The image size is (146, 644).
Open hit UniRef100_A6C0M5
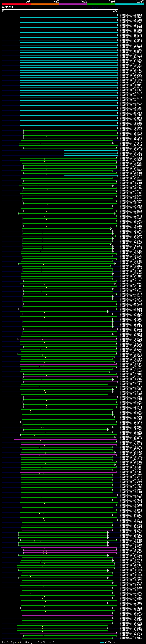tap(131, 226)
